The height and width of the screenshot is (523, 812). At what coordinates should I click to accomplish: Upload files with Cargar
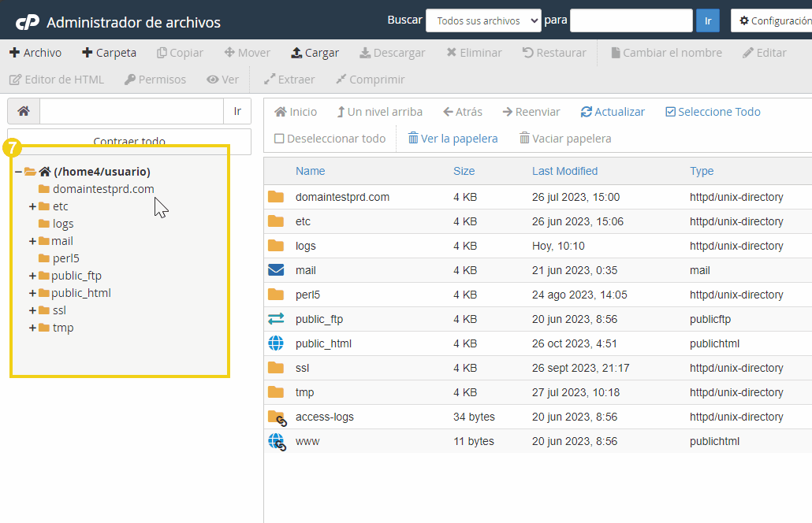click(315, 53)
